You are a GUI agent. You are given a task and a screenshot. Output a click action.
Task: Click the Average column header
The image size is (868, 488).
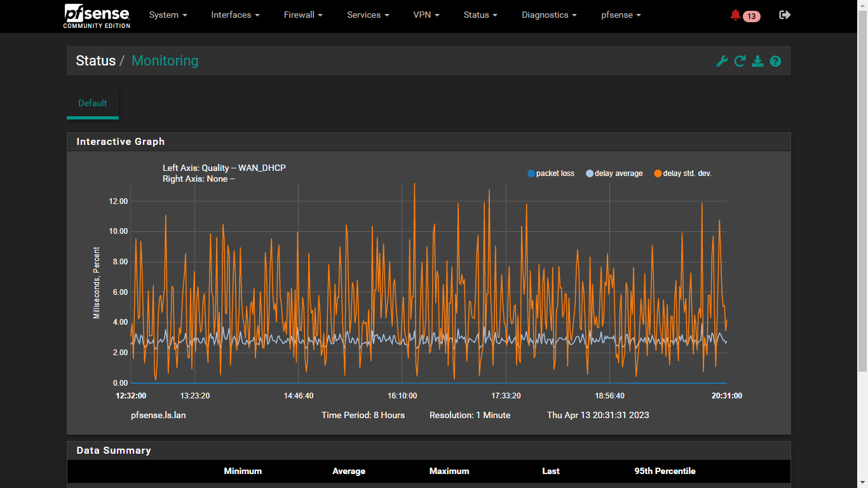pyautogui.click(x=349, y=471)
